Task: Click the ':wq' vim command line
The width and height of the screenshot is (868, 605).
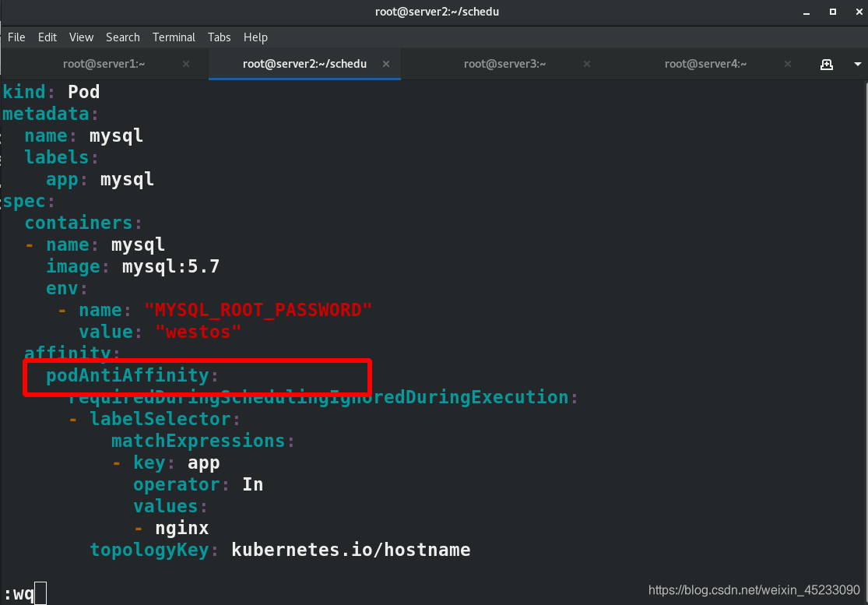Action: coord(19,594)
